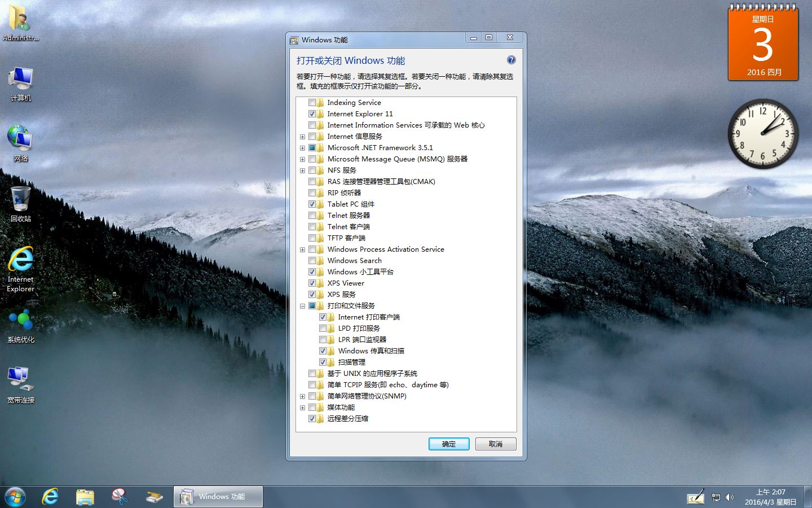Click the volume speaker tray icon
The height and width of the screenshot is (508, 812).
[x=730, y=497]
